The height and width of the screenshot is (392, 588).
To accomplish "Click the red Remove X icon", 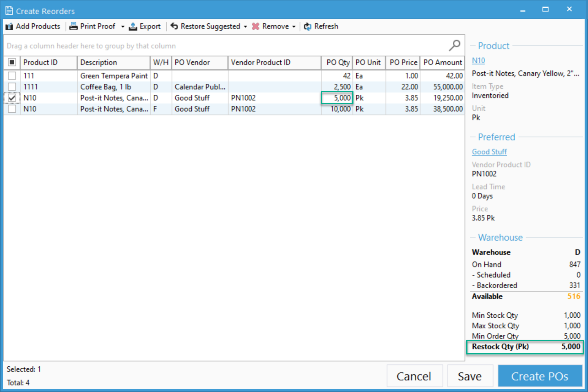I will 255,27.
